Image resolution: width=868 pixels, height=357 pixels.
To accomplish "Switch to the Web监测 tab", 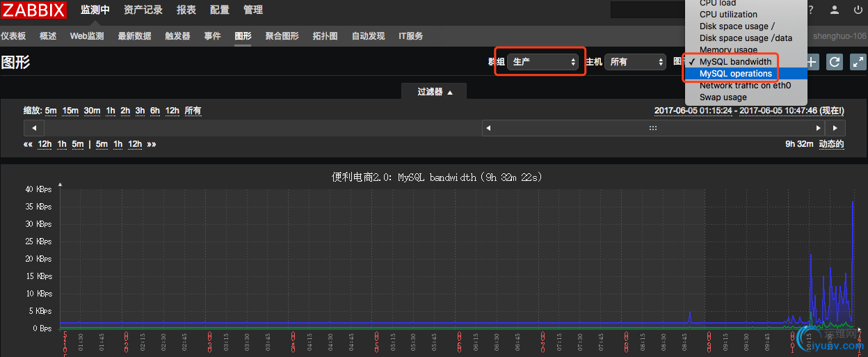I will (x=87, y=36).
